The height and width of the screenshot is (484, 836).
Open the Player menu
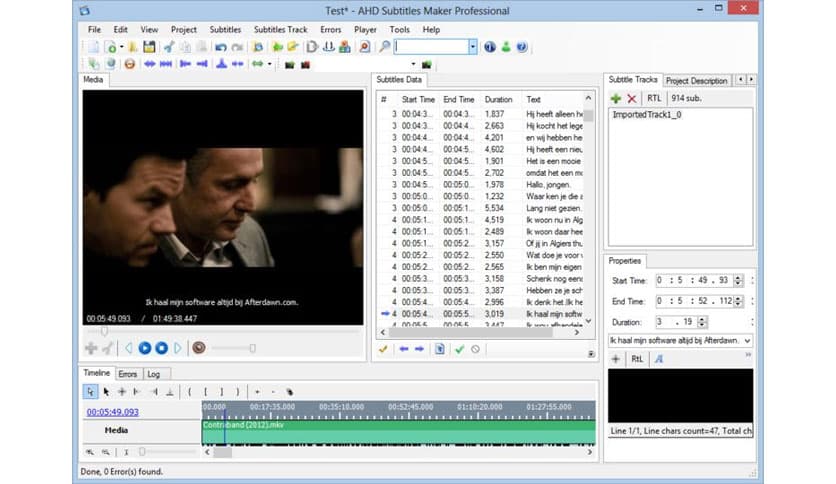coord(365,29)
